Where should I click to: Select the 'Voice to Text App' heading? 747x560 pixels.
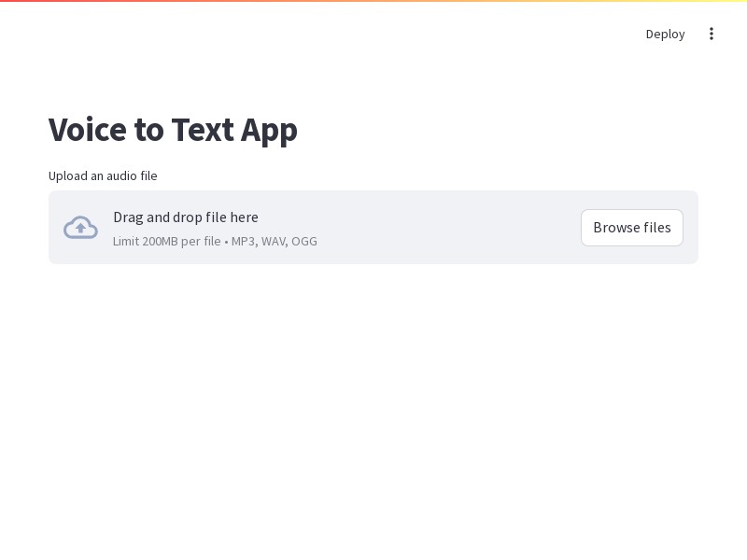point(173,130)
